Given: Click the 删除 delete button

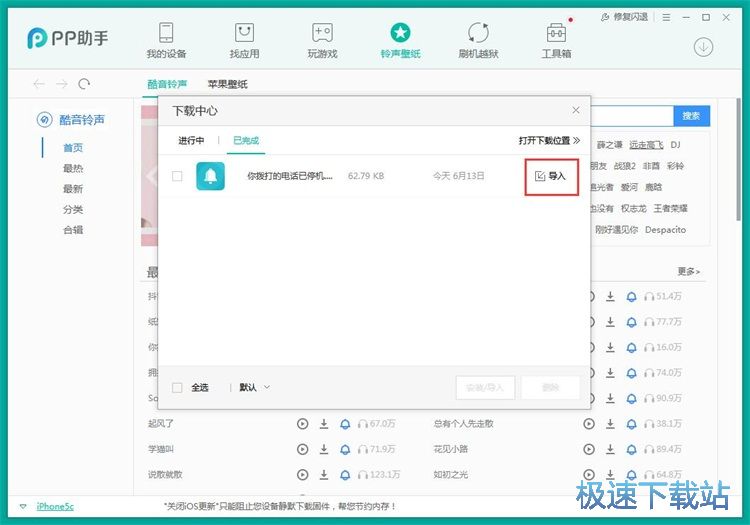Looking at the screenshot, I should pos(551,387).
